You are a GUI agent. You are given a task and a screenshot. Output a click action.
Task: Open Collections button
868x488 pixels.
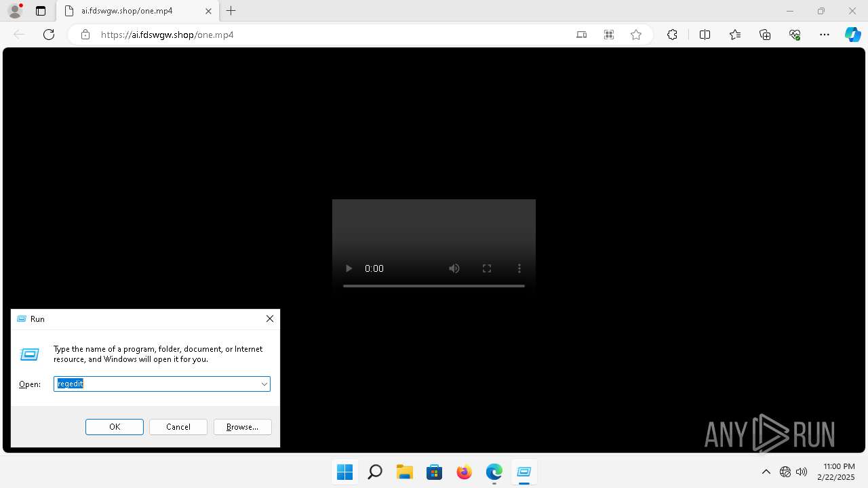[x=765, y=35]
